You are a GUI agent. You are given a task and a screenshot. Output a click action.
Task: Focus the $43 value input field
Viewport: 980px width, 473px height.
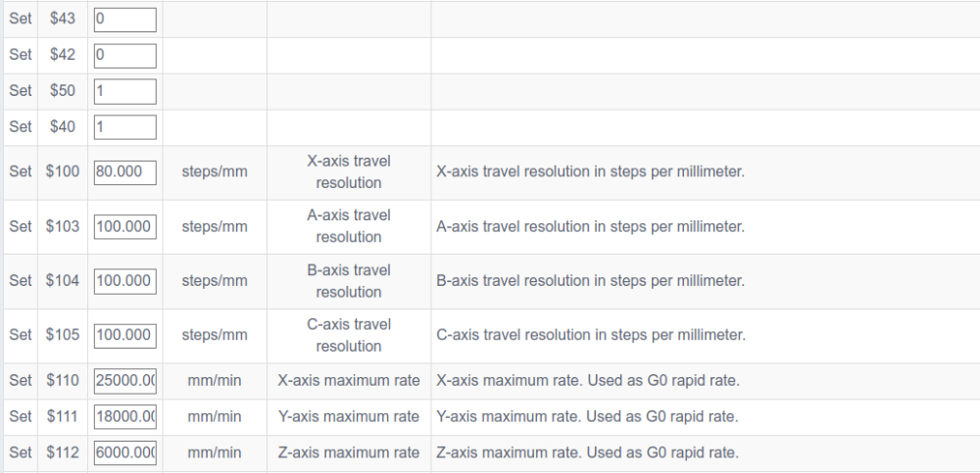[x=125, y=20]
